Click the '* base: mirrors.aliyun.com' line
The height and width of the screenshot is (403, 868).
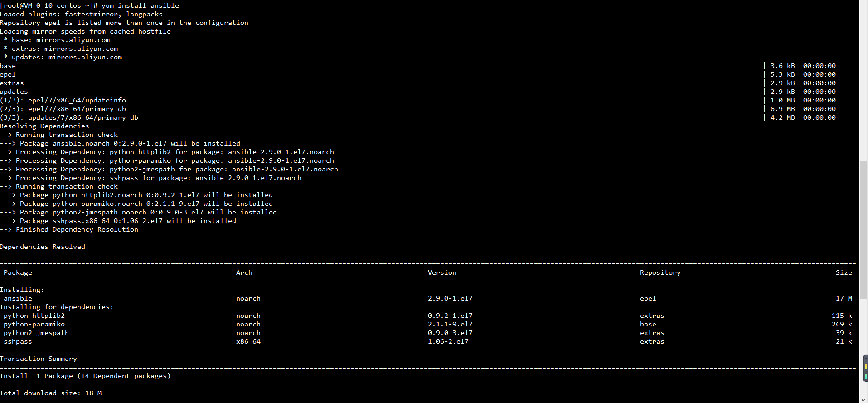57,40
